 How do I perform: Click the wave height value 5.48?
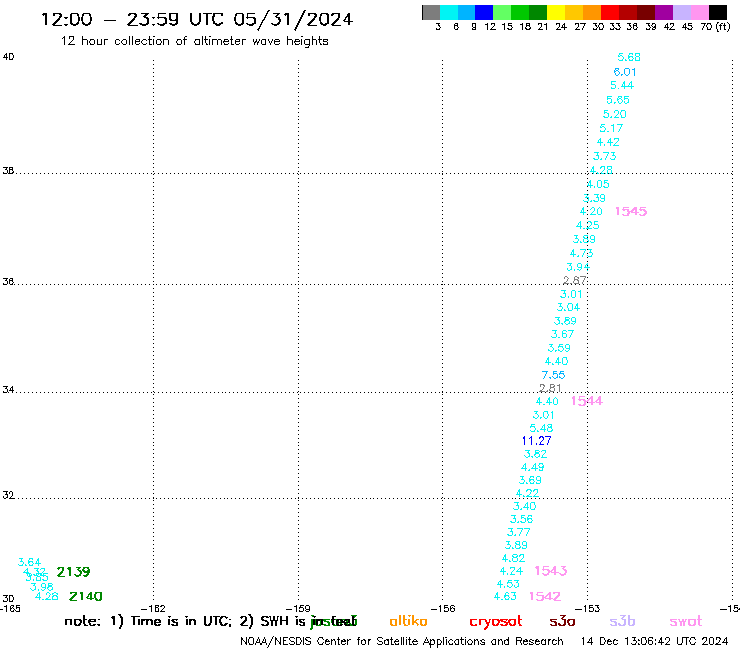[x=541, y=428]
